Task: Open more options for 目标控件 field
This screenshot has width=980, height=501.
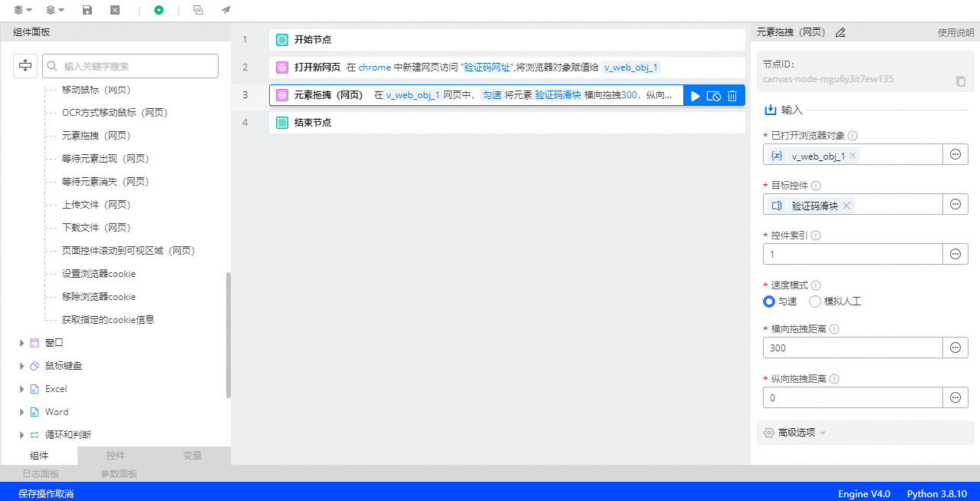Action: 955,204
